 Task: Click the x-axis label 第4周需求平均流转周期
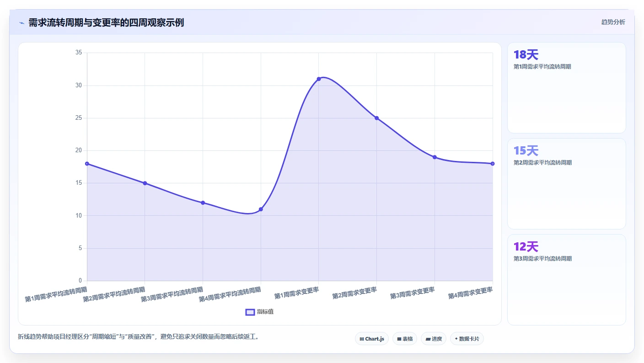(230, 294)
